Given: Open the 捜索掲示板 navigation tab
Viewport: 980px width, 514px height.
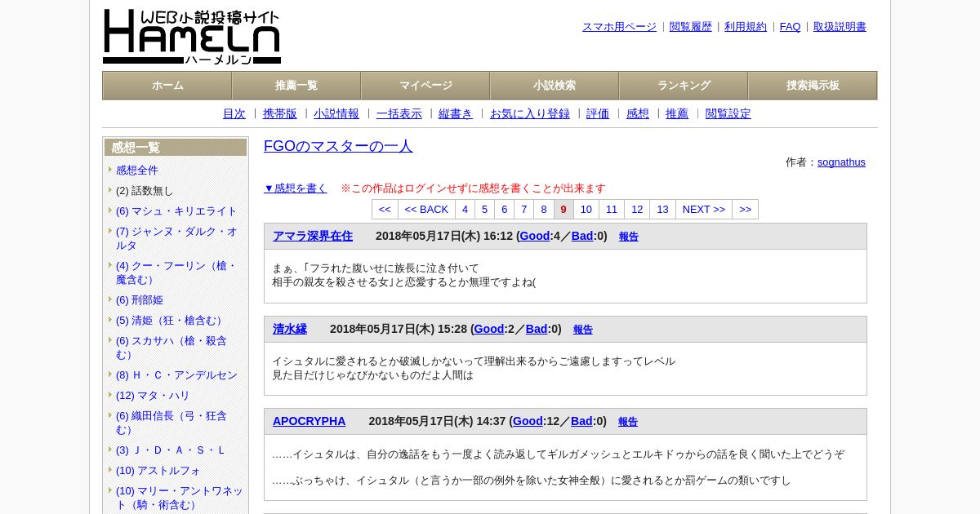Looking at the screenshot, I should point(813,86).
